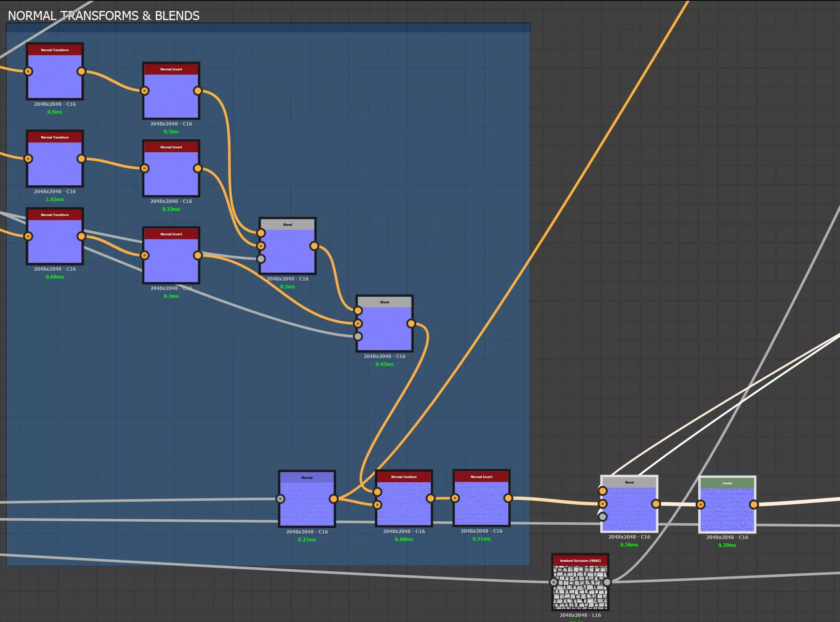
Task: Select the Ambient Occlusion (HBAO) node
Action: tap(580, 586)
